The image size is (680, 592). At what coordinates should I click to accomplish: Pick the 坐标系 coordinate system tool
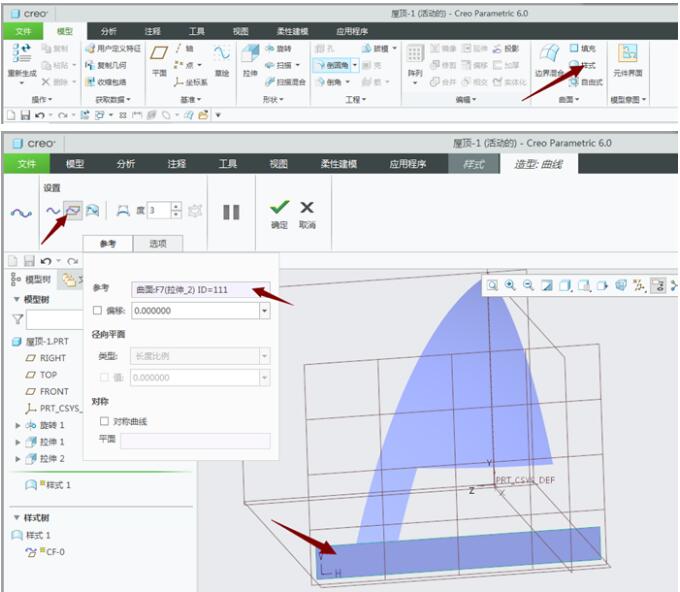point(191,82)
